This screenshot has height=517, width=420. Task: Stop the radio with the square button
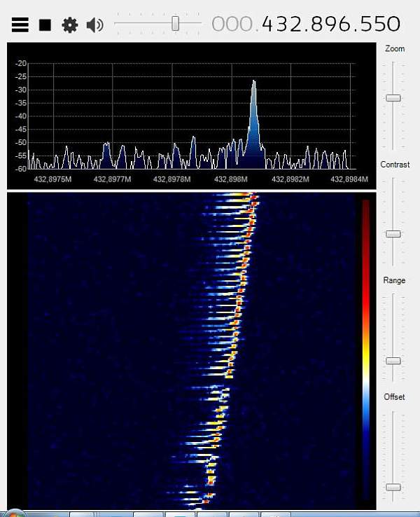[45, 25]
